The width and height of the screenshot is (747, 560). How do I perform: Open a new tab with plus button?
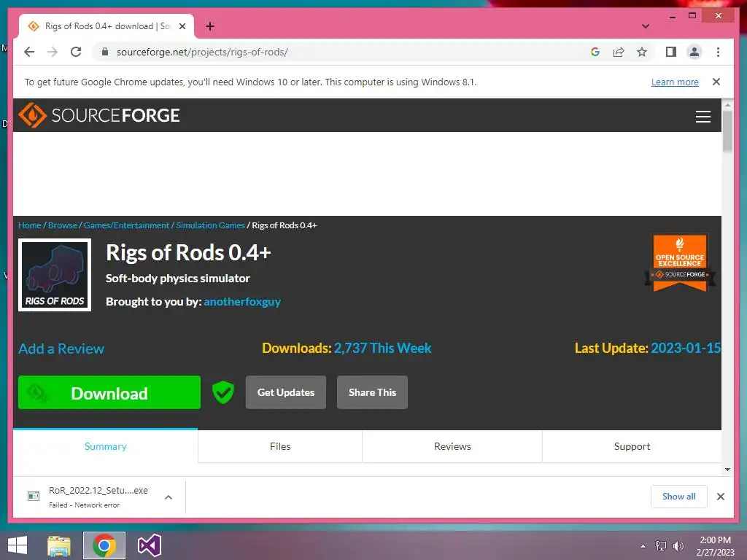pos(210,26)
